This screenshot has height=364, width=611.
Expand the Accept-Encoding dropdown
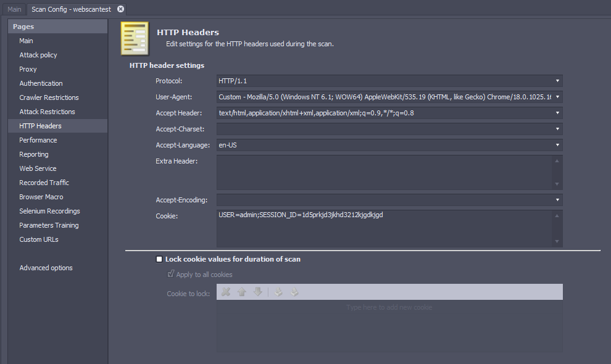558,199
